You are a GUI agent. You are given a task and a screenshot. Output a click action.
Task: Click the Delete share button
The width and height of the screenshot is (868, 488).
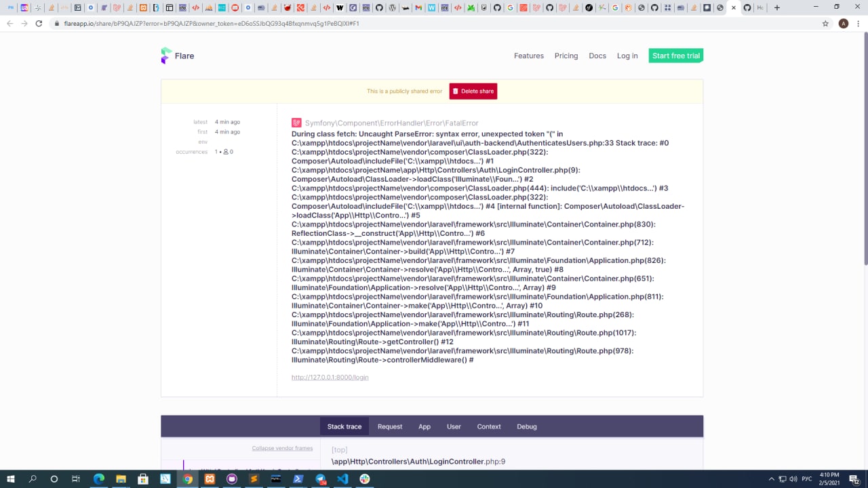click(473, 91)
